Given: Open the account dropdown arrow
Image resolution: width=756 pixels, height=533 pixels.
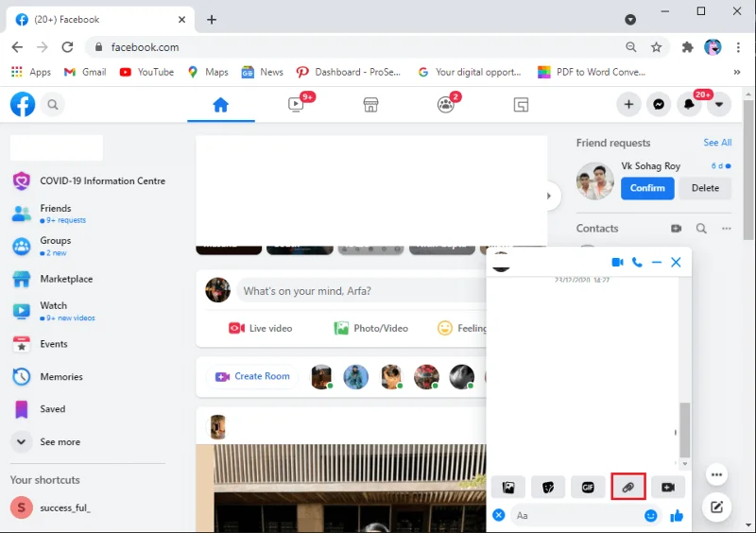Looking at the screenshot, I should coord(719,104).
